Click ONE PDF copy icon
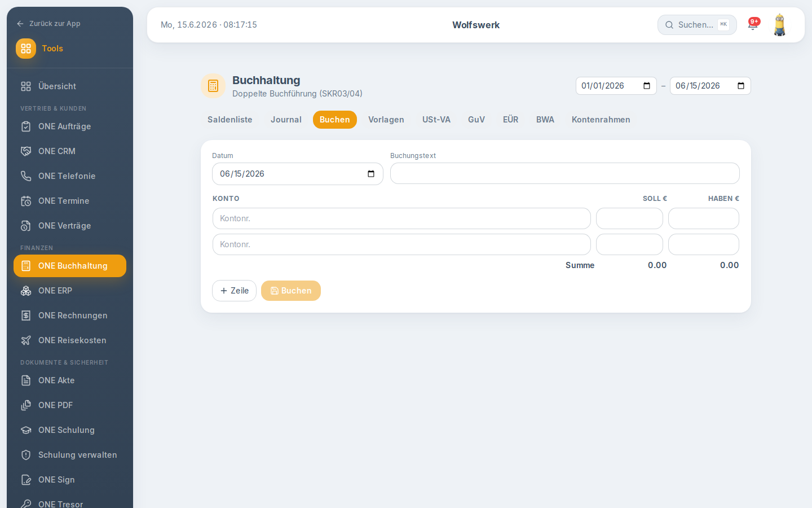The height and width of the screenshot is (508, 812). tap(26, 405)
